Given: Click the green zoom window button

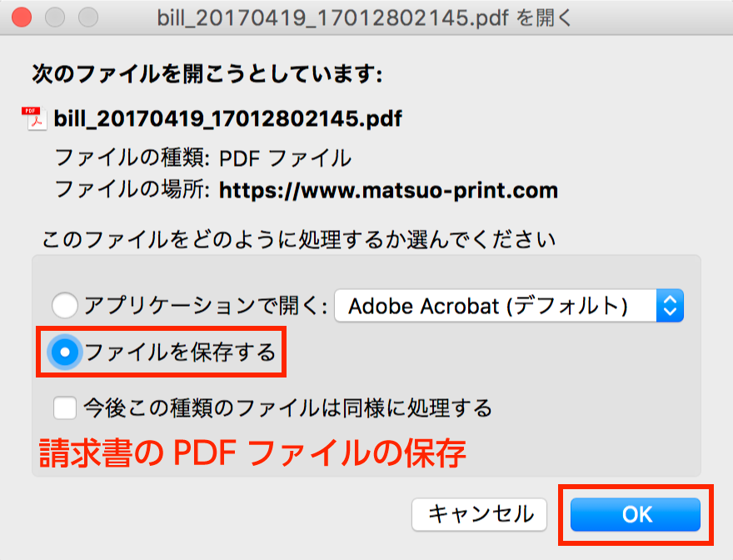Looking at the screenshot, I should (87, 17).
